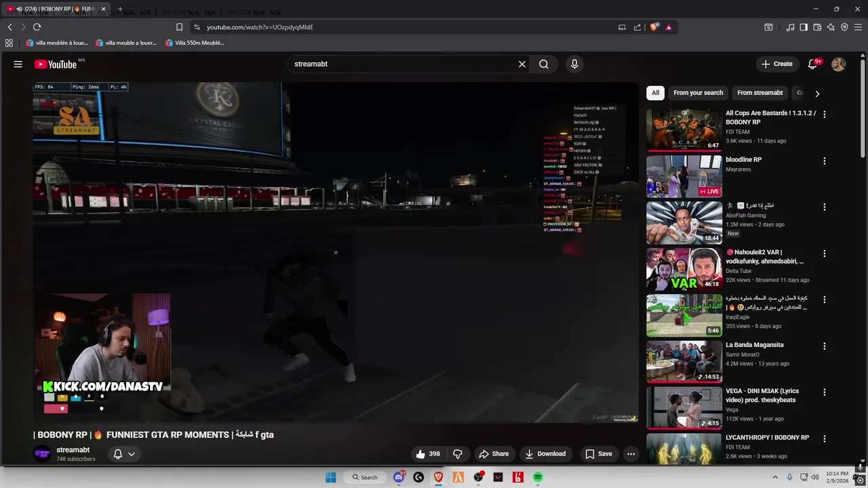Like the video with thumbs up
The height and width of the screenshot is (488, 868).
pyautogui.click(x=428, y=454)
